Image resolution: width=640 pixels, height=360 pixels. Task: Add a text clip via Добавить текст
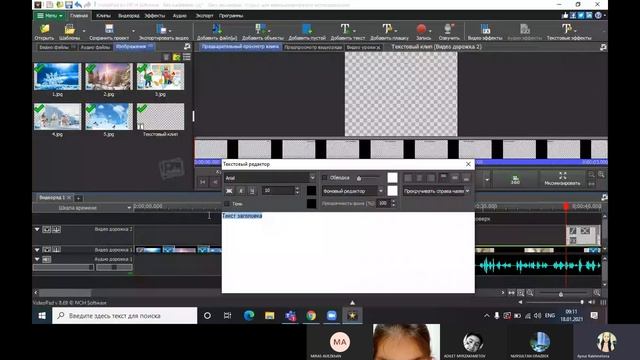347,32
